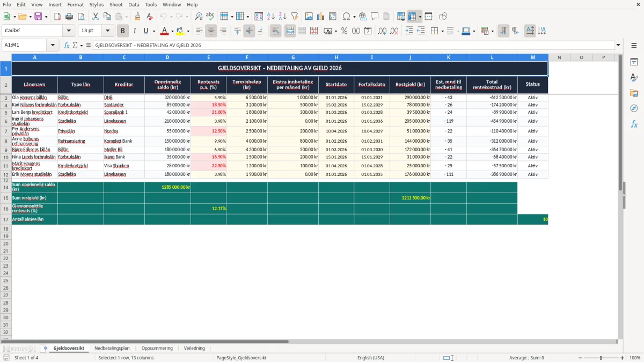Delete a decimal place
The image size is (644, 362).
click(394, 31)
